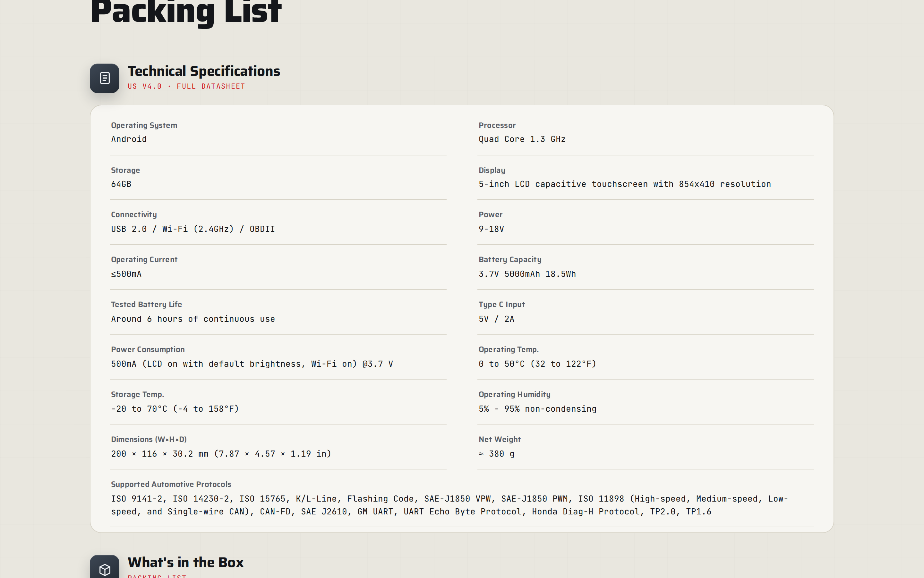Viewport: 924px width, 578px height.
Task: Click the Operating Current value '≤500mA'
Action: click(126, 274)
